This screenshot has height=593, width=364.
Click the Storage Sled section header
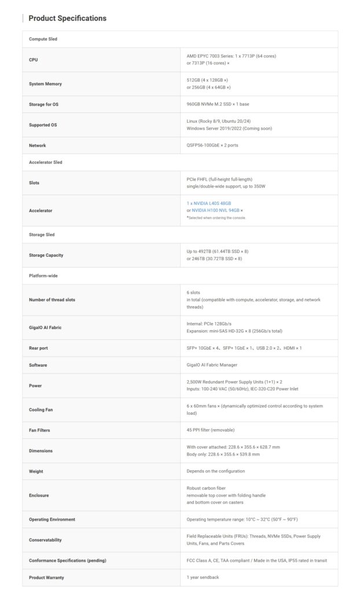(42, 235)
